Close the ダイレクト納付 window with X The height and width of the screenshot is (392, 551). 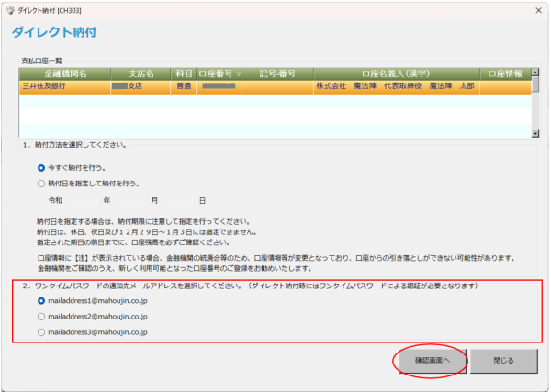pyautogui.click(x=535, y=8)
